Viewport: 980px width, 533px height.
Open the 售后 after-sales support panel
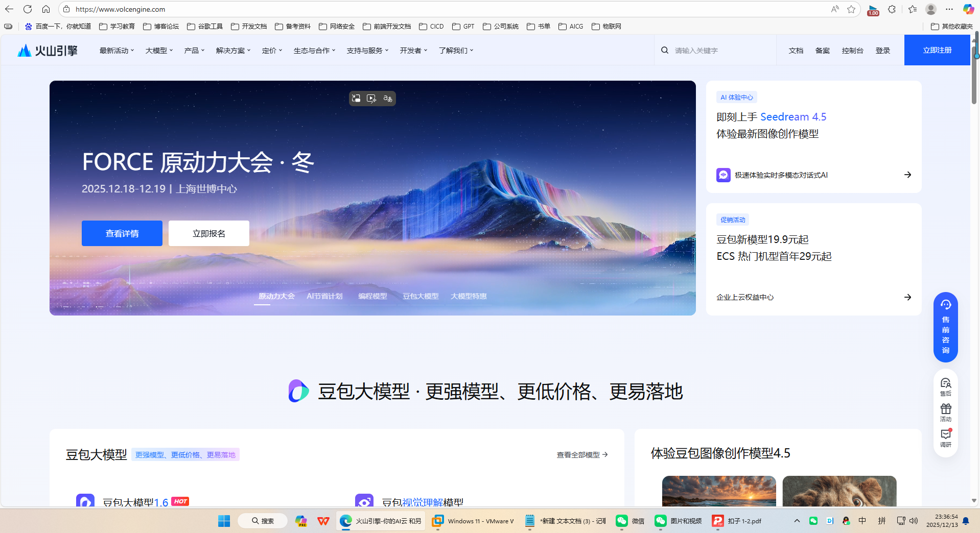(x=945, y=386)
